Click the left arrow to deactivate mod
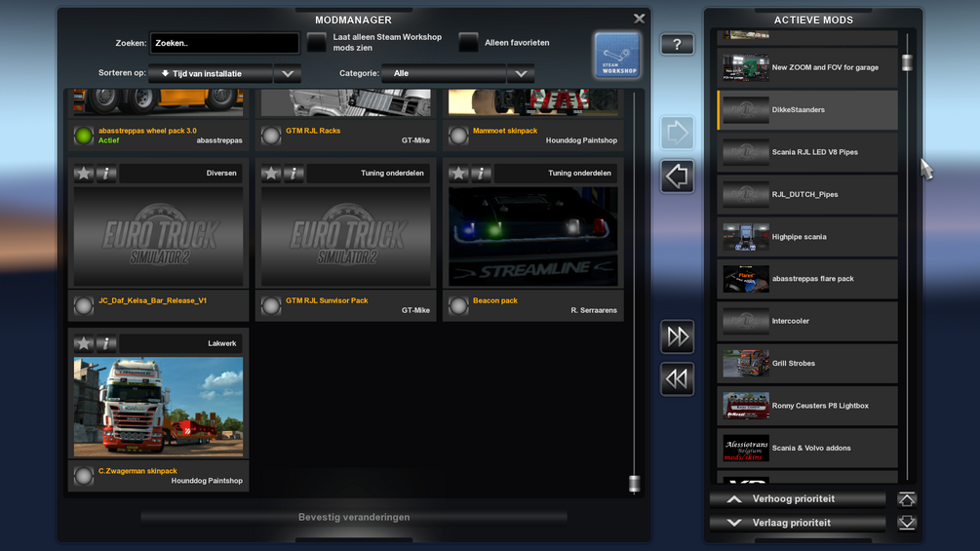The image size is (980, 551). point(677,177)
